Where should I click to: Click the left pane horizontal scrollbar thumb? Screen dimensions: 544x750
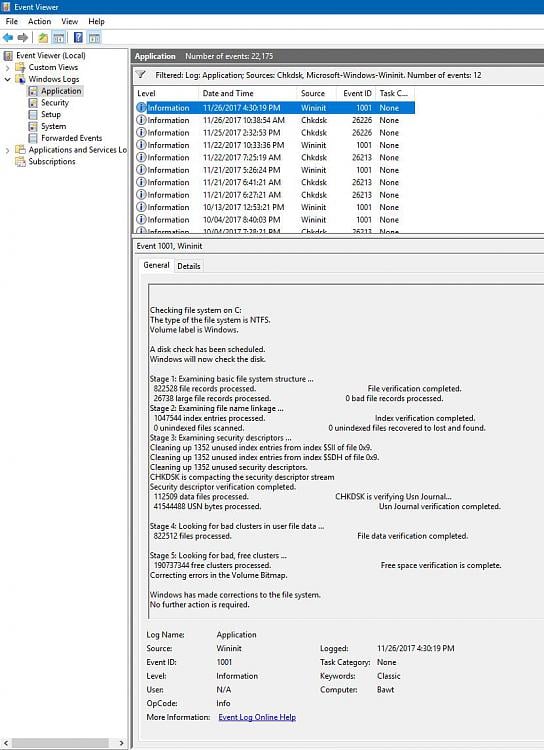click(x=60, y=743)
